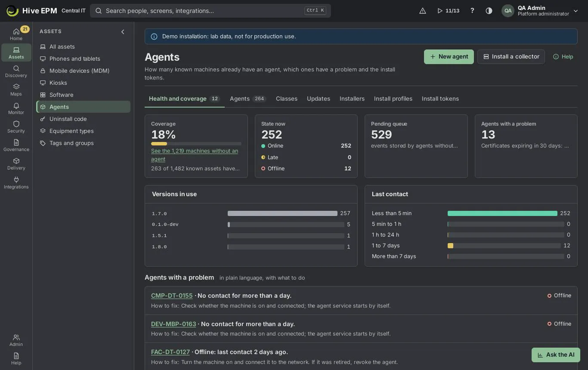
Task: Select Tags and groups in sidebar
Action: 83,143
